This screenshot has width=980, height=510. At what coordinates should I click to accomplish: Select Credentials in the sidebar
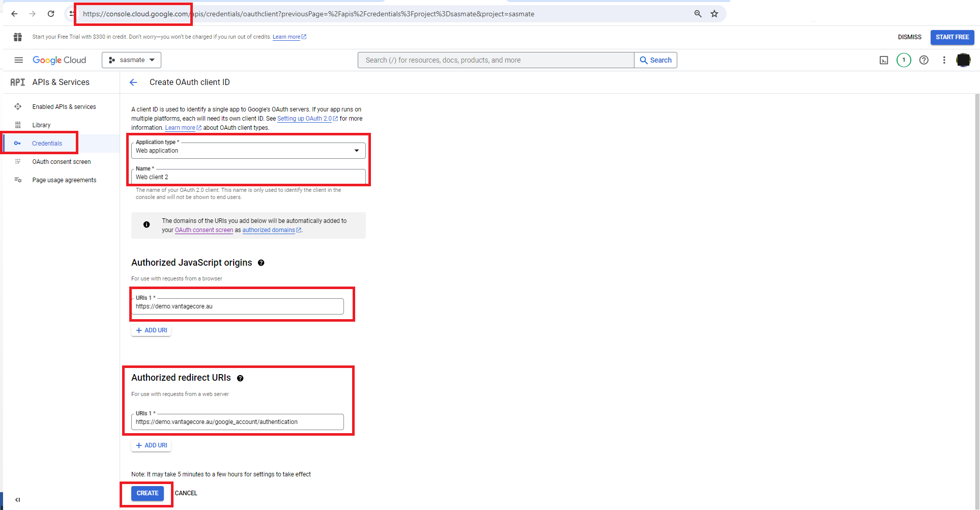[47, 144]
